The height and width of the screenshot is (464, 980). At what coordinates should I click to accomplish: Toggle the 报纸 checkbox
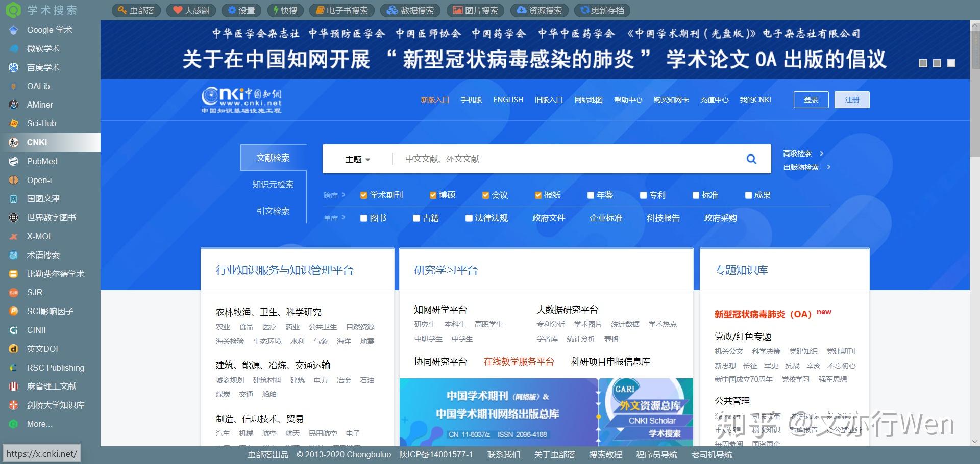(538, 195)
